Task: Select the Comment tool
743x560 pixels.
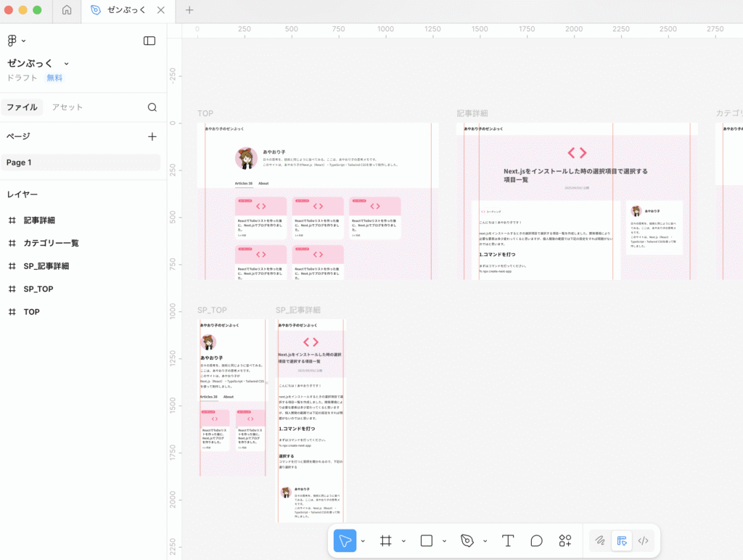Action: click(536, 540)
